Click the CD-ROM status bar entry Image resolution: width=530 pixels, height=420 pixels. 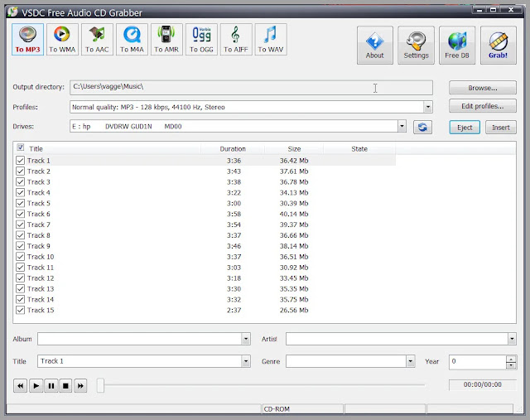(277, 409)
